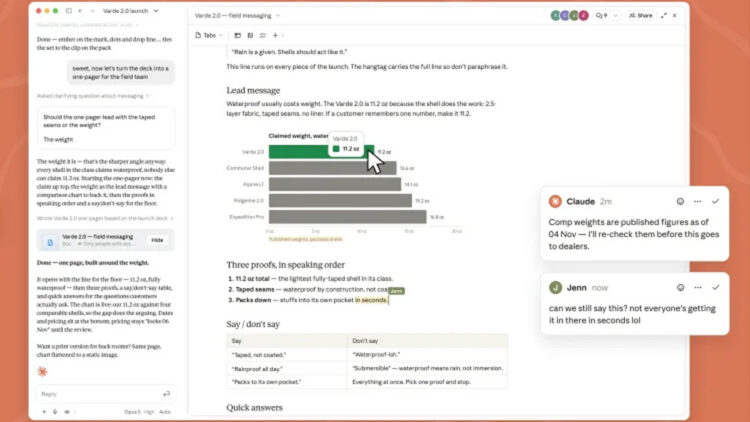Go forward with the right arrow
The width and height of the screenshot is (750, 422).
[x=92, y=11]
